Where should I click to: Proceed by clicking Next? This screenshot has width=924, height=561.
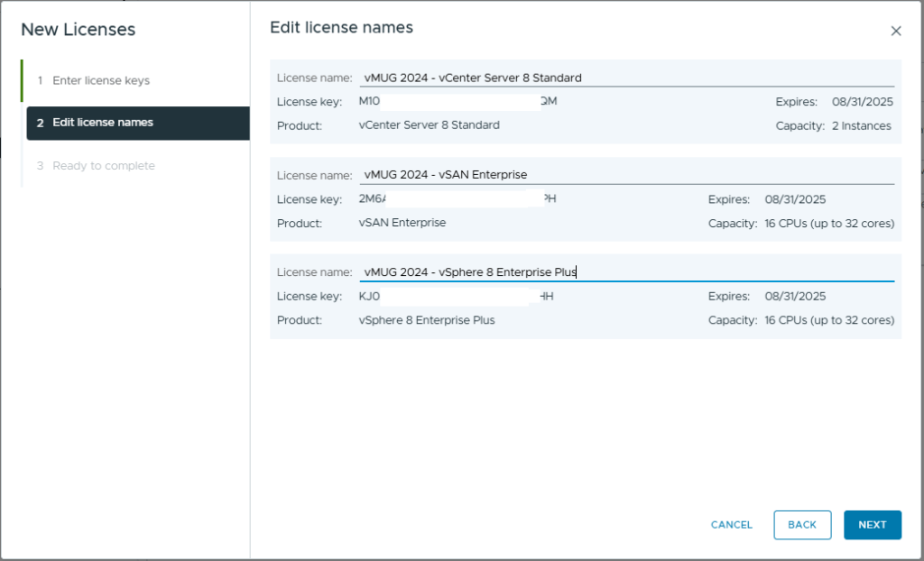coord(872,525)
